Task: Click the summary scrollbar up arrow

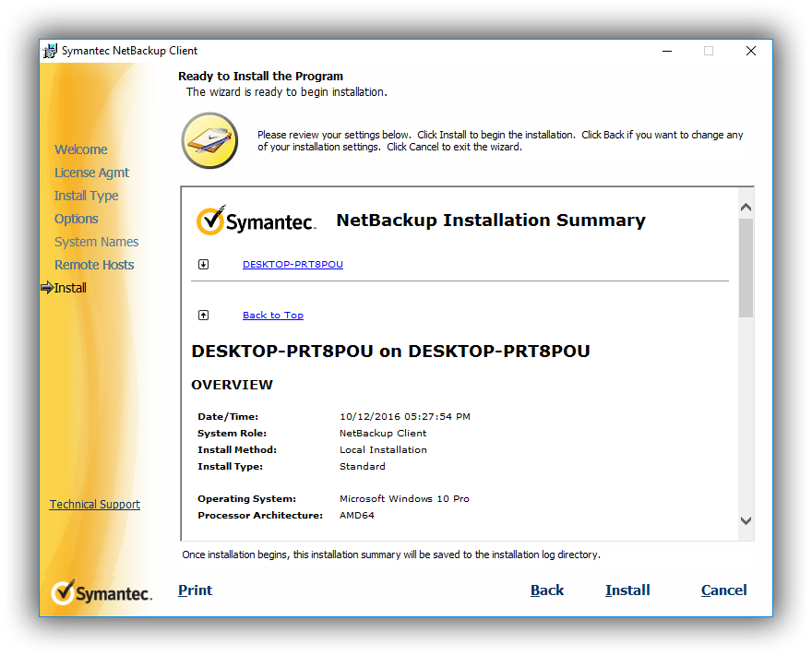Action: point(746,208)
